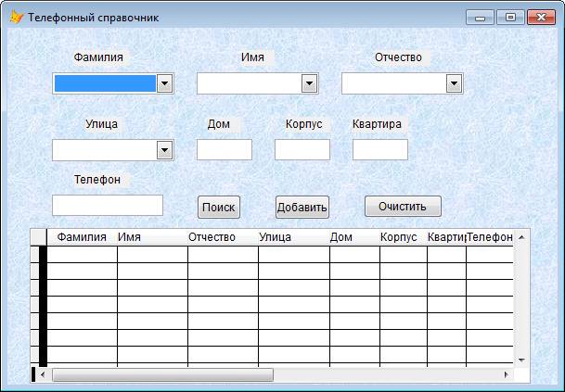Open the Отчество dropdown list

pyautogui.click(x=454, y=84)
